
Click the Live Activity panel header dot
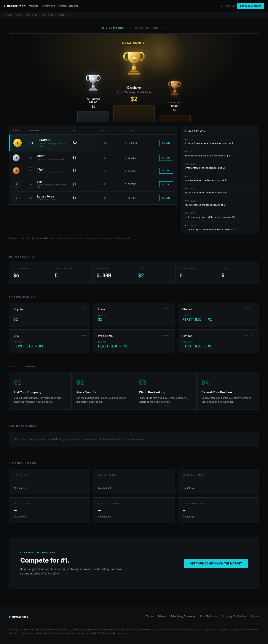click(185, 131)
